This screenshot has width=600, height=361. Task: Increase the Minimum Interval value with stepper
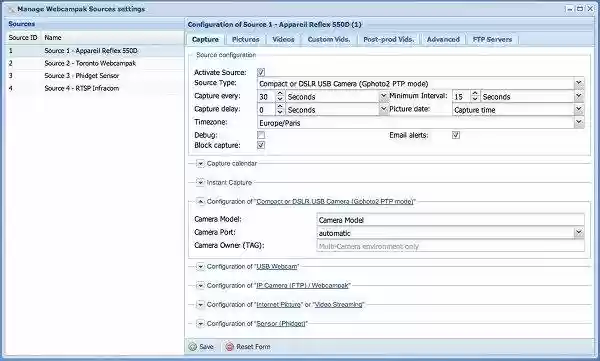tap(475, 94)
